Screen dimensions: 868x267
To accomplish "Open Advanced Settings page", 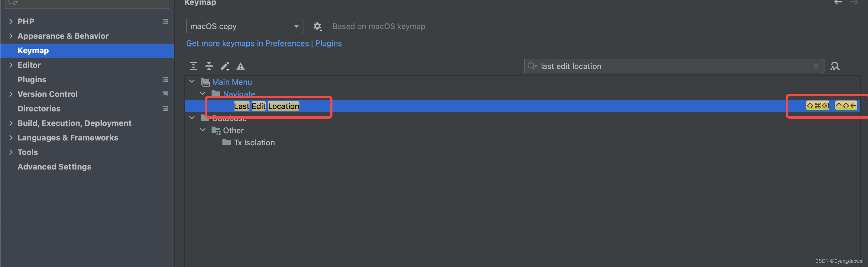I will click(x=54, y=167).
